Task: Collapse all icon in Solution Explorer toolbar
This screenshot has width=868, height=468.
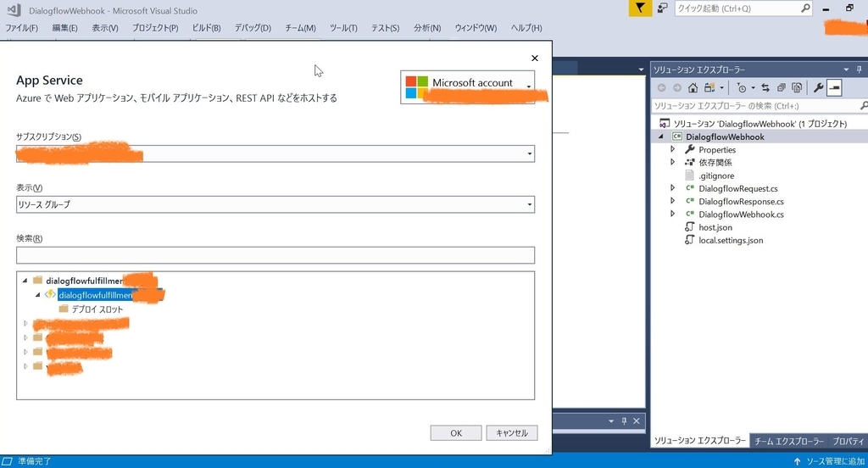Action: click(781, 87)
